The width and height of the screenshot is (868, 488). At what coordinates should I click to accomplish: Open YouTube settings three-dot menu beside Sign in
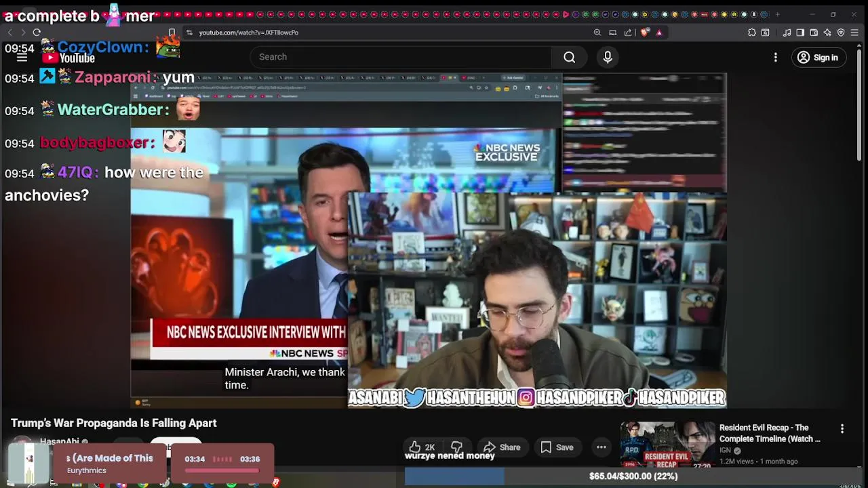click(x=775, y=58)
